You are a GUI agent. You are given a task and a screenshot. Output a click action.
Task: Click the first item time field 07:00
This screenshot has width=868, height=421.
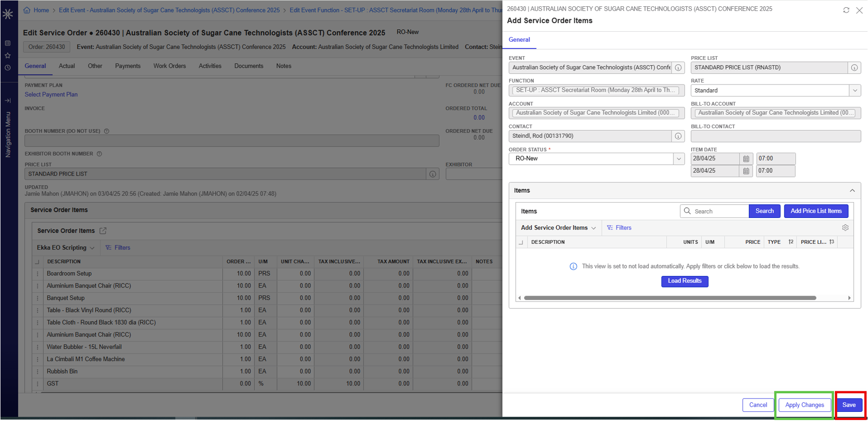(776, 158)
